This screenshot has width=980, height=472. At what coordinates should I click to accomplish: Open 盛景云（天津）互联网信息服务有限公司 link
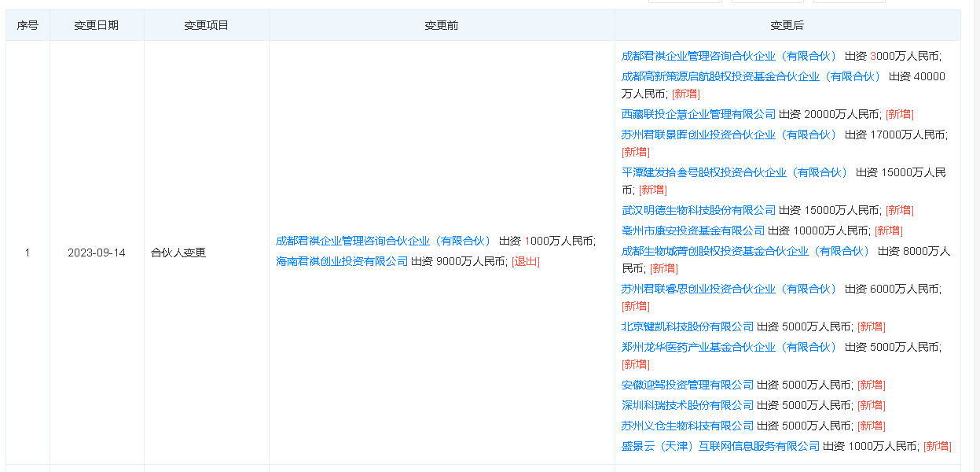[721, 447]
